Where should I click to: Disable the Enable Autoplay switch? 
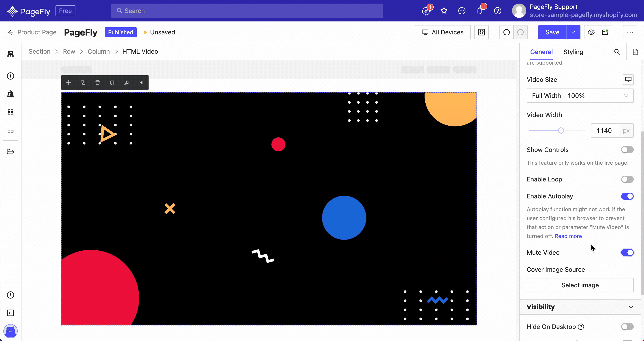[x=627, y=196]
